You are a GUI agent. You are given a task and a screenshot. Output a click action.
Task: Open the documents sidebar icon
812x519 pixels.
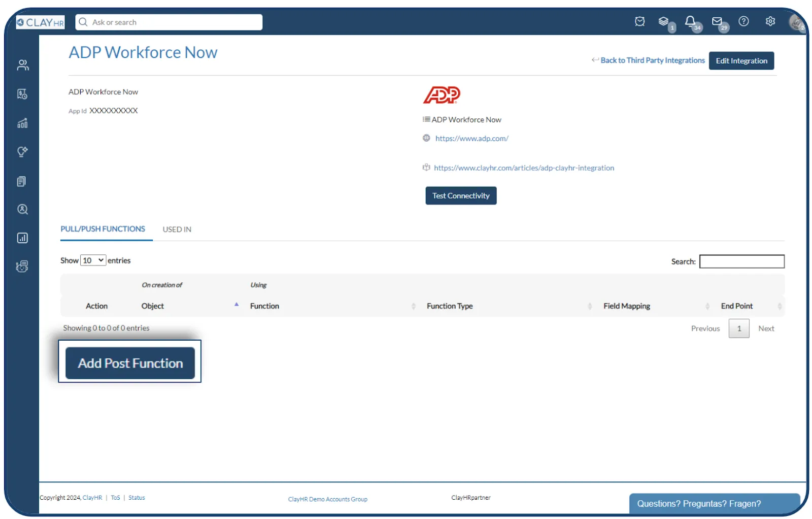(x=21, y=181)
